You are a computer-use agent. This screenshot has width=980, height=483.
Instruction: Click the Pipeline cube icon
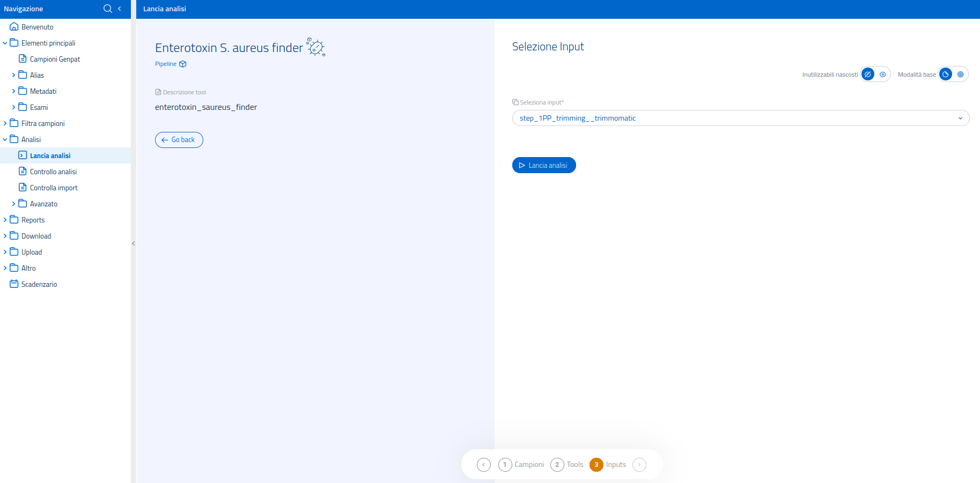point(183,64)
